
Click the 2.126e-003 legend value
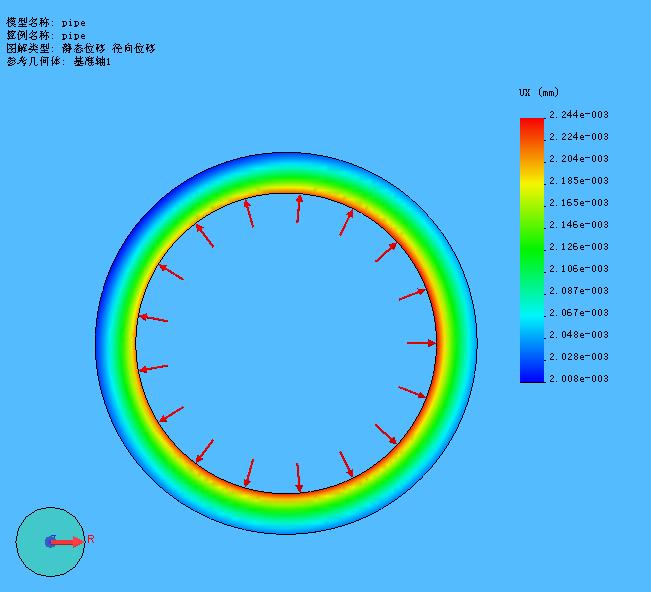click(x=579, y=247)
